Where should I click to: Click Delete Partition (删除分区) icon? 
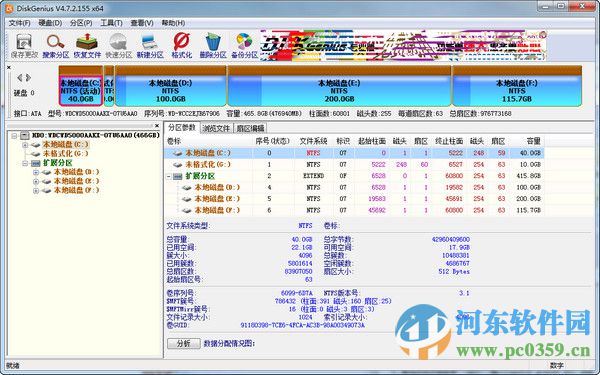point(213,46)
